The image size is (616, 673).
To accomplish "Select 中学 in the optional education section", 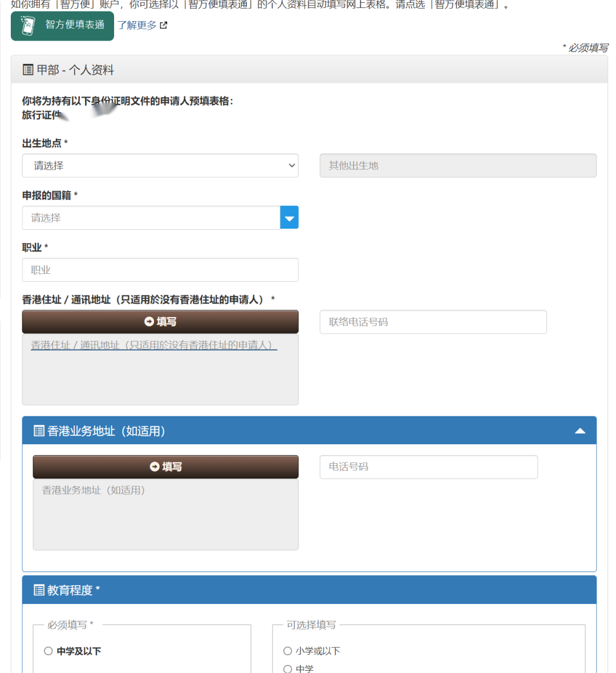I will coord(287,667).
